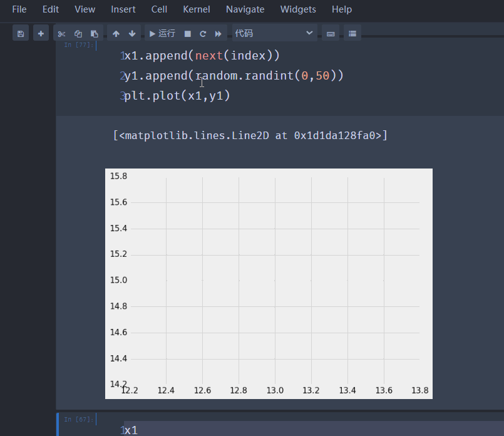Click the 13.0 x-axis label on the plot

coord(275,390)
